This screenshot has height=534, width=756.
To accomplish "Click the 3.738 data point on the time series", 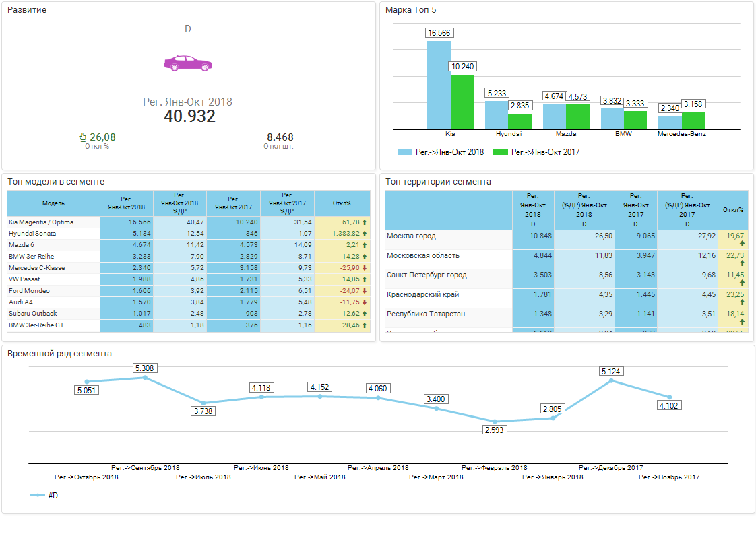I will [x=203, y=403].
